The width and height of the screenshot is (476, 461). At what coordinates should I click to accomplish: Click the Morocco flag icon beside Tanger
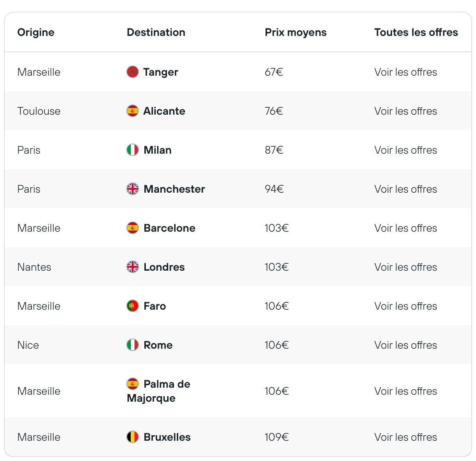tap(133, 72)
